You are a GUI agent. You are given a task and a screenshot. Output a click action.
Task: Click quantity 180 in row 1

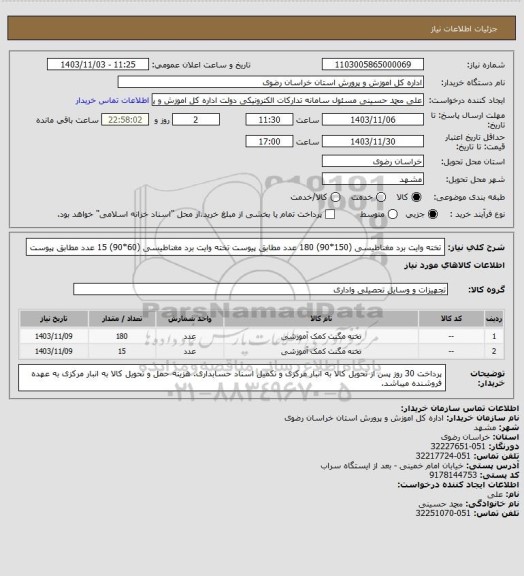pyautogui.click(x=122, y=336)
